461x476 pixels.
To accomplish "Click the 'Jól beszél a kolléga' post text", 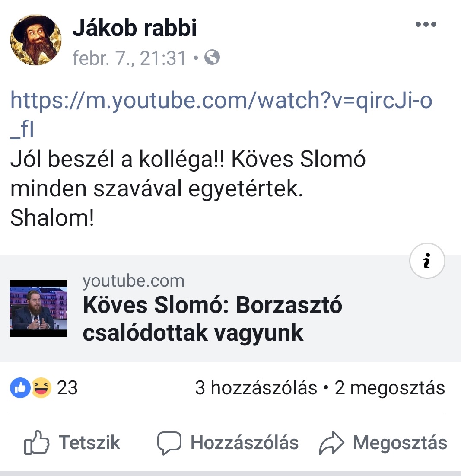I will click(x=188, y=174).
